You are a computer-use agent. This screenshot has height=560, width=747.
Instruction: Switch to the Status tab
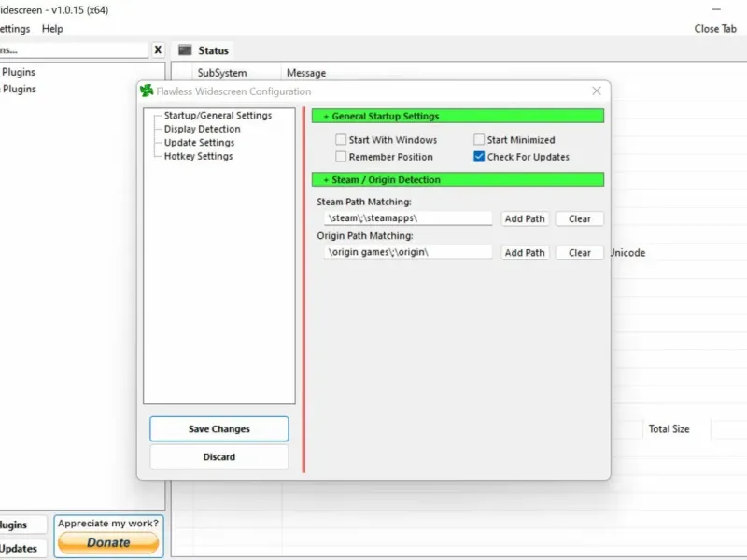[x=204, y=50]
